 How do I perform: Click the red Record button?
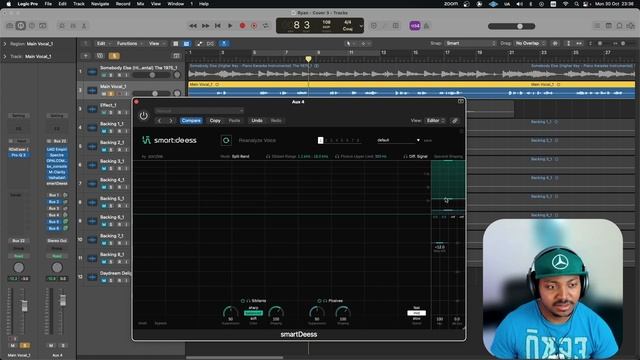[x=242, y=26]
